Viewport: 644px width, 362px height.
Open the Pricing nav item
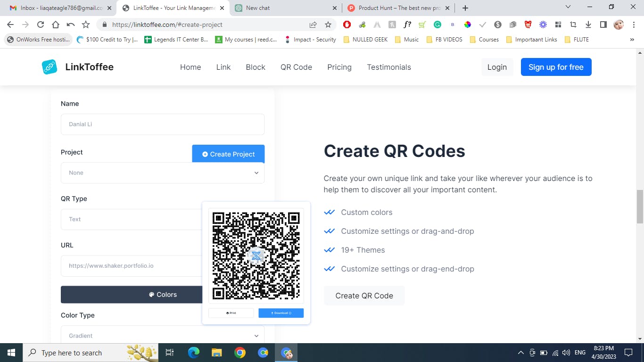pos(339,67)
